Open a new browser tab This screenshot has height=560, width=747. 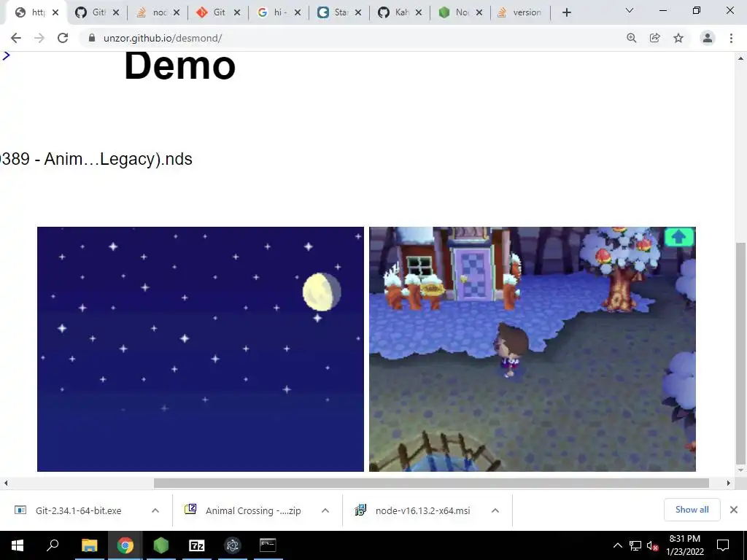coord(566,12)
